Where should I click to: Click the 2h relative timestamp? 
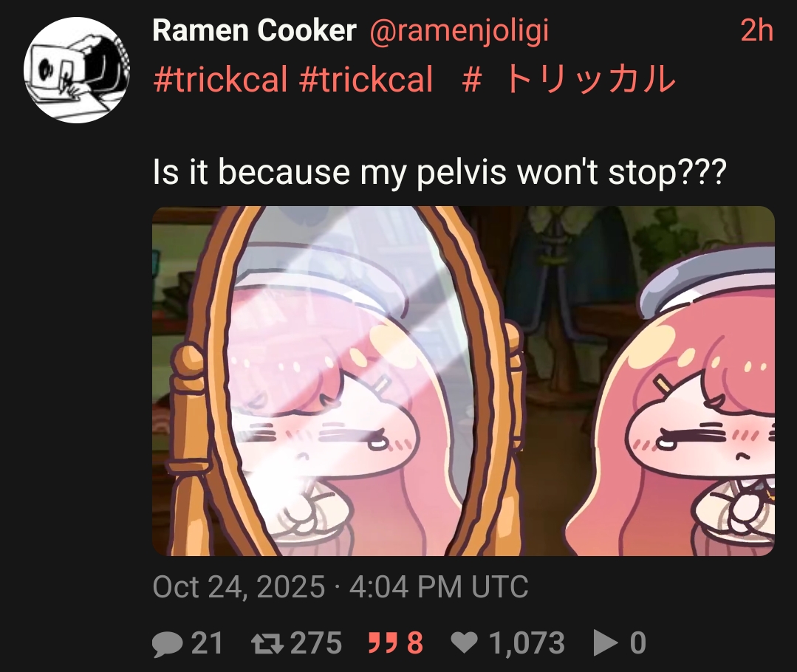pos(756,30)
